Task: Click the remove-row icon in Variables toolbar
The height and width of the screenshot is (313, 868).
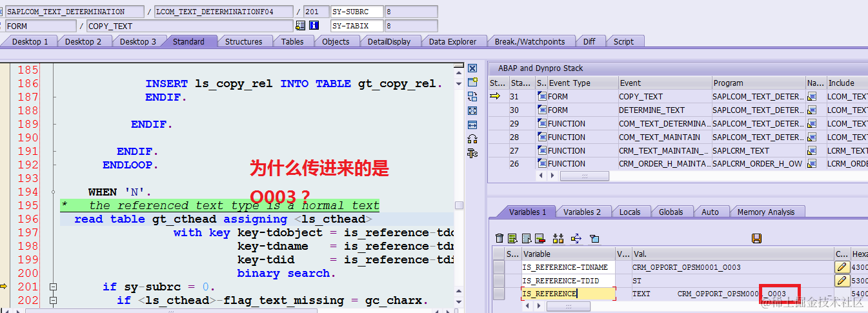Action: 540,239
